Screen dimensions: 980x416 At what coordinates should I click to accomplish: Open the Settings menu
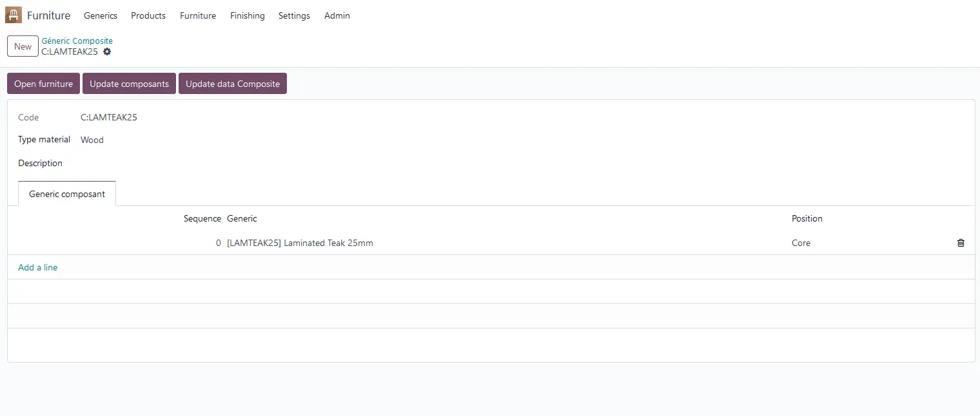click(x=294, y=15)
